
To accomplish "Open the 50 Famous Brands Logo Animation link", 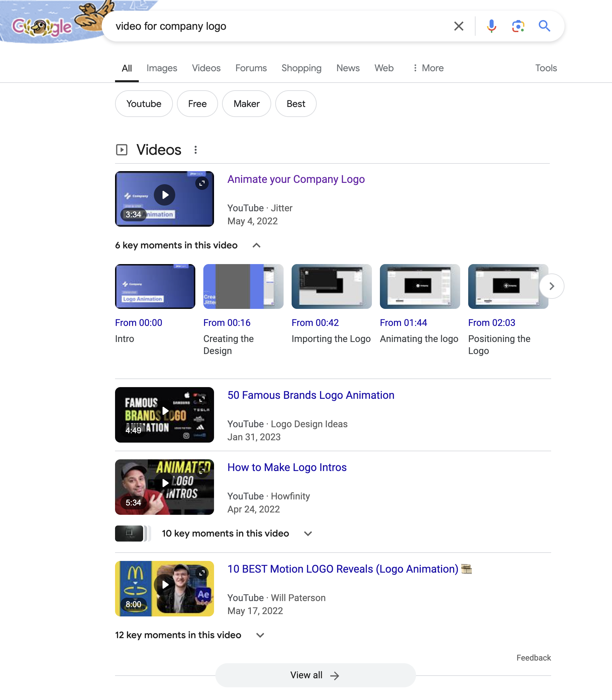I will coord(311,395).
